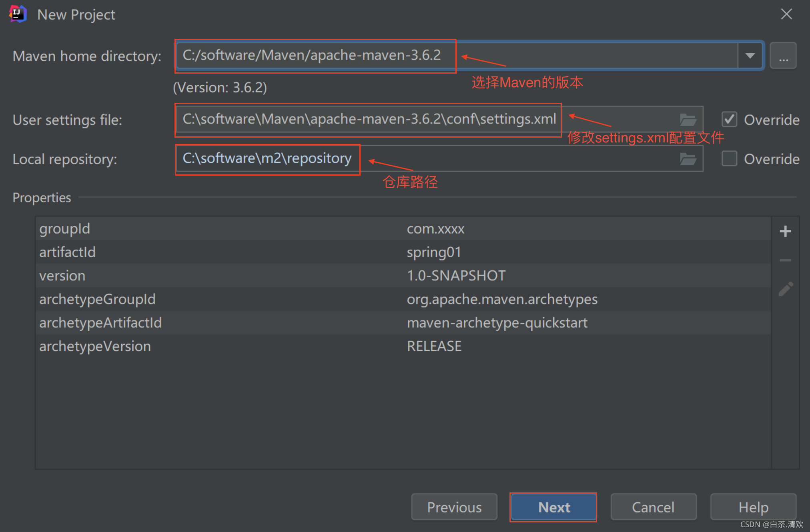
Task: Browse folder for Local repository
Action: click(x=688, y=159)
